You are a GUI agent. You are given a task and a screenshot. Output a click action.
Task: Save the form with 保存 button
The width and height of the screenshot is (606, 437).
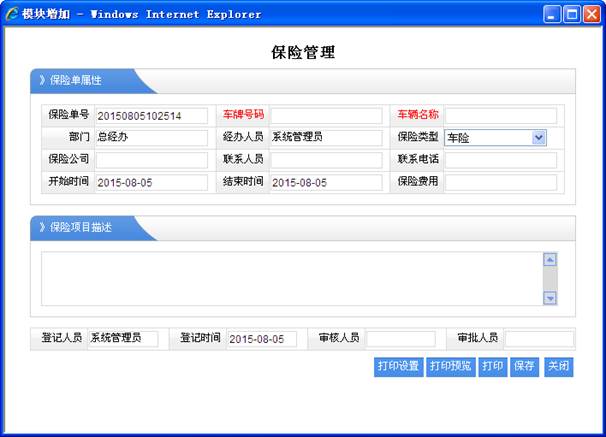(524, 367)
